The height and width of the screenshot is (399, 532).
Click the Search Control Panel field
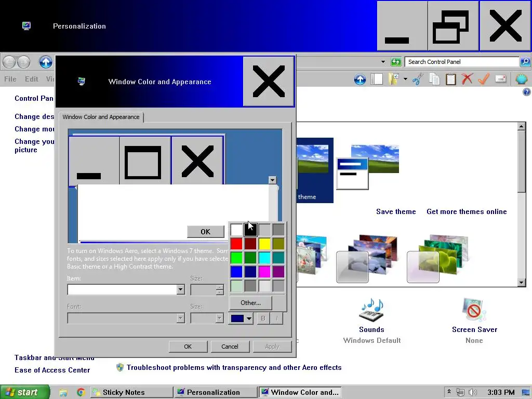[x=462, y=62]
